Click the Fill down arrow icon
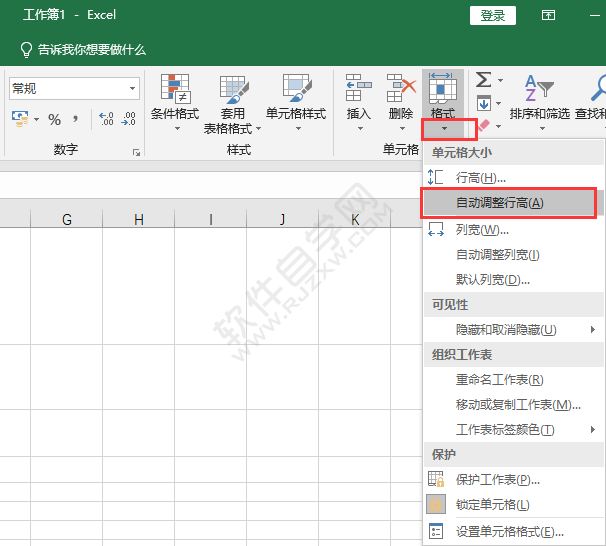 pyautogui.click(x=483, y=103)
